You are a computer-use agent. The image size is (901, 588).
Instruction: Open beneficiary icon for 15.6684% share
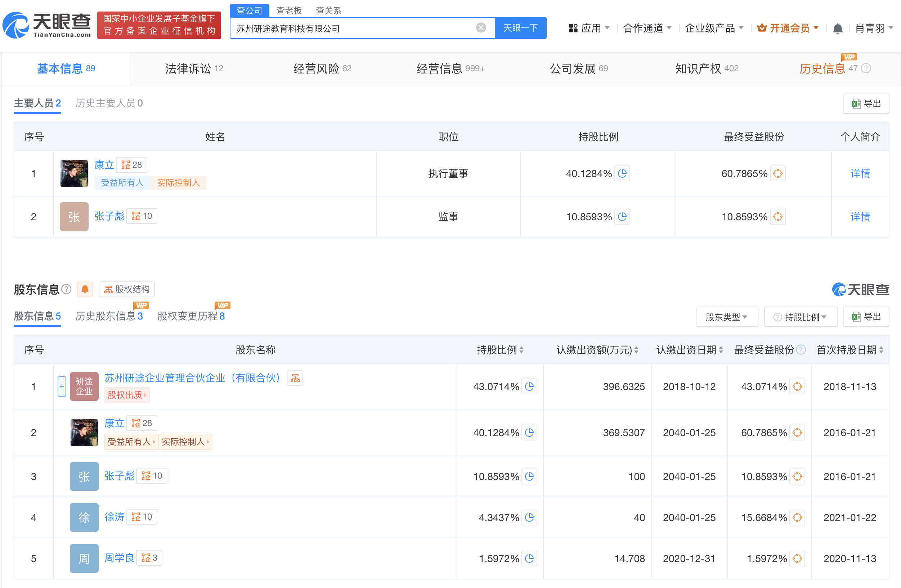click(x=797, y=517)
